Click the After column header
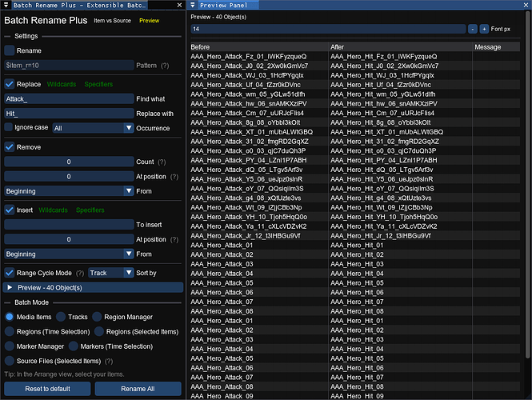Viewport: 532px width, 400px height. [x=400, y=47]
